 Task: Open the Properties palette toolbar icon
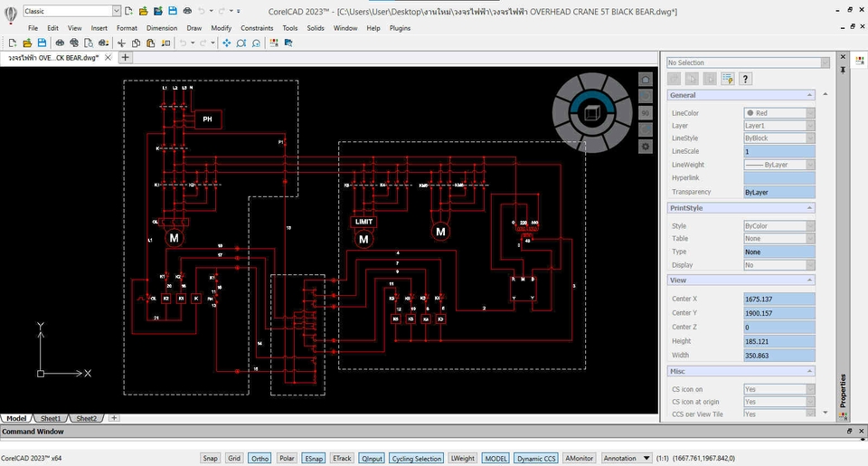[274, 43]
